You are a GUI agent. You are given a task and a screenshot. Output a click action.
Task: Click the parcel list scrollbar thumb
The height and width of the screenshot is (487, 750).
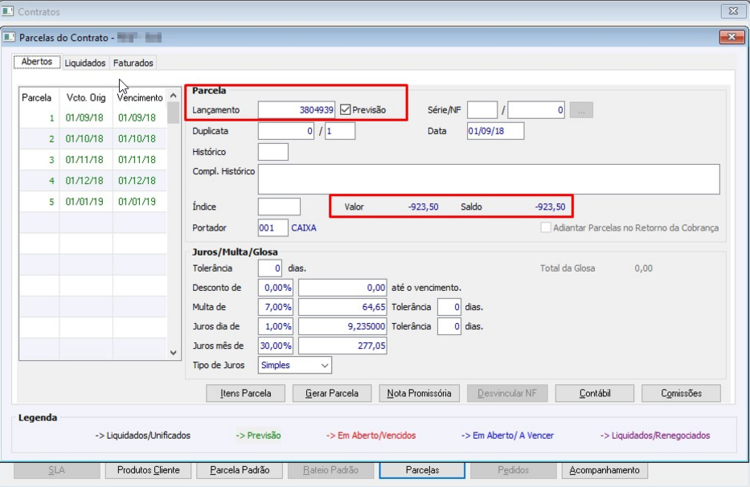pyautogui.click(x=173, y=113)
